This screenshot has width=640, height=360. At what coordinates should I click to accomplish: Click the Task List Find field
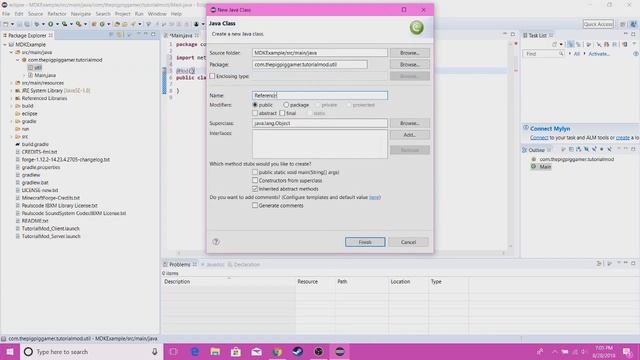[x=544, y=54]
